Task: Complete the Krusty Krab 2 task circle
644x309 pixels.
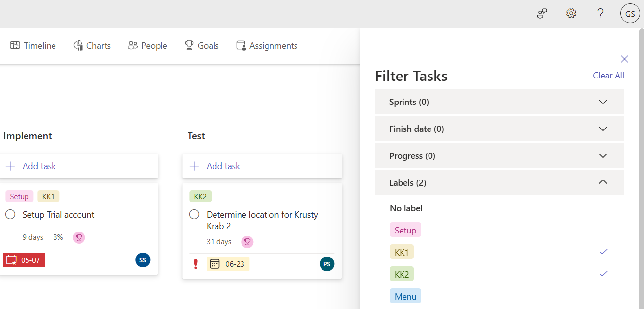Action: click(194, 214)
